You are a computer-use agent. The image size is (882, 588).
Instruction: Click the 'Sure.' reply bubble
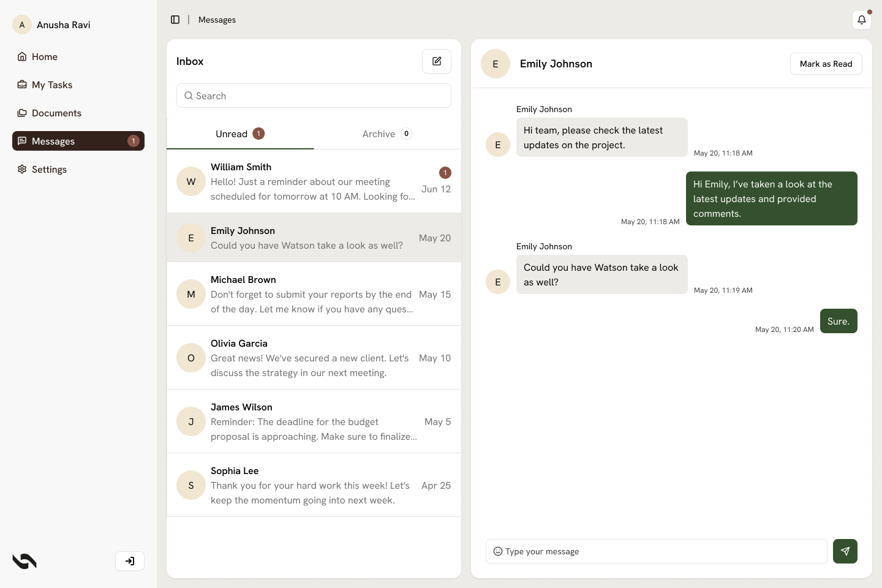click(x=839, y=321)
